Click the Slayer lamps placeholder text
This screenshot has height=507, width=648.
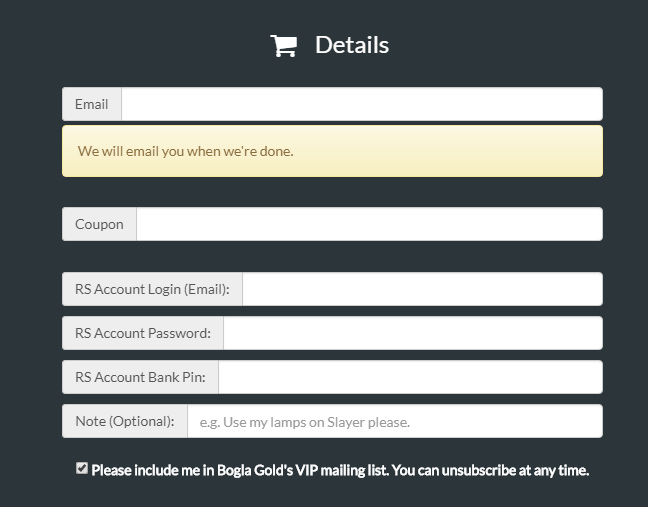(305, 422)
